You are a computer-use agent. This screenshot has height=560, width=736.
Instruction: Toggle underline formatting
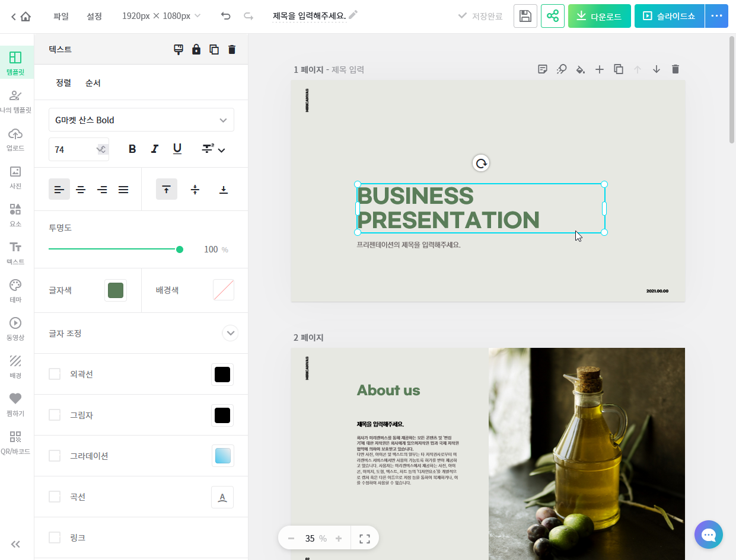pos(177,149)
